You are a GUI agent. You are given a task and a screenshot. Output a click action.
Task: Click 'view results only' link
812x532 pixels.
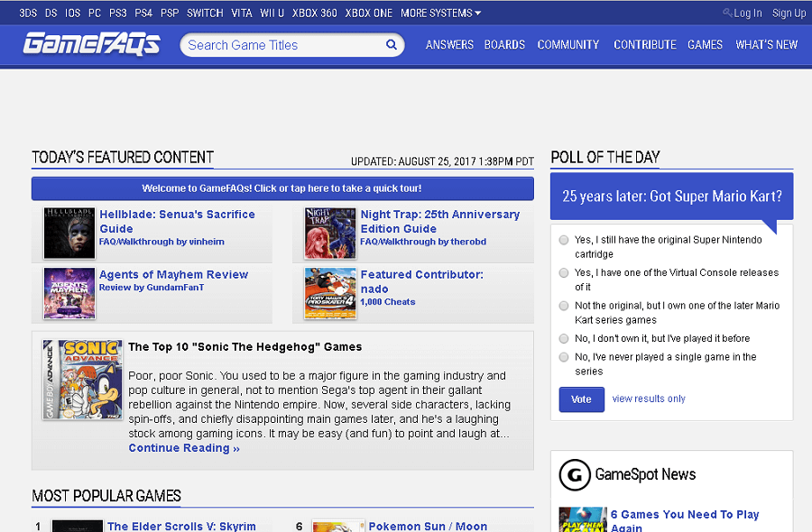point(649,399)
